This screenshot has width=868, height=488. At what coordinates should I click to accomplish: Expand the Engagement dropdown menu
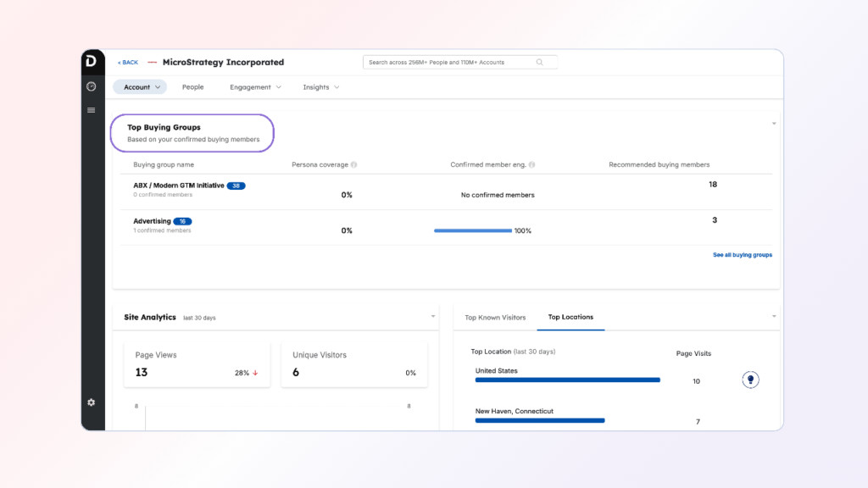click(255, 87)
